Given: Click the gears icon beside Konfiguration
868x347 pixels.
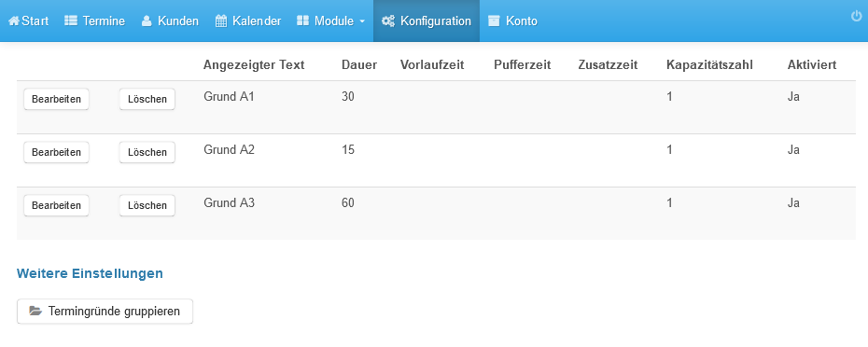Looking at the screenshot, I should [388, 21].
